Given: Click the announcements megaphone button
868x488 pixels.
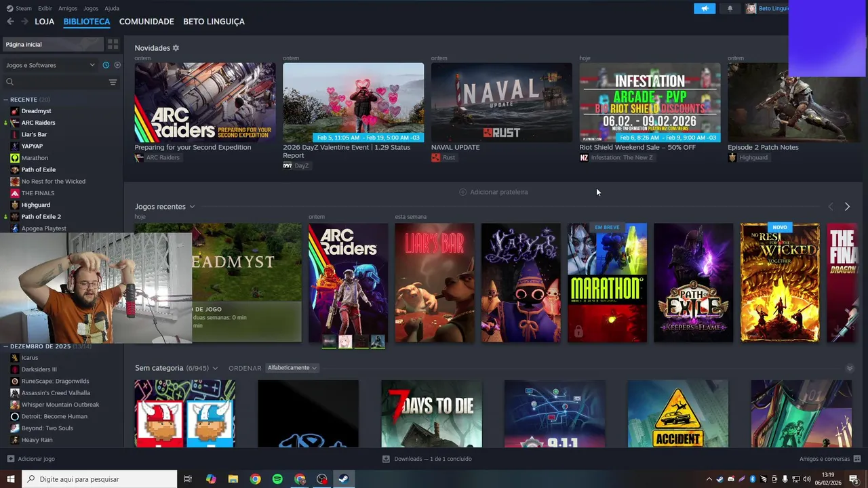Looking at the screenshot, I should pyautogui.click(x=705, y=9).
